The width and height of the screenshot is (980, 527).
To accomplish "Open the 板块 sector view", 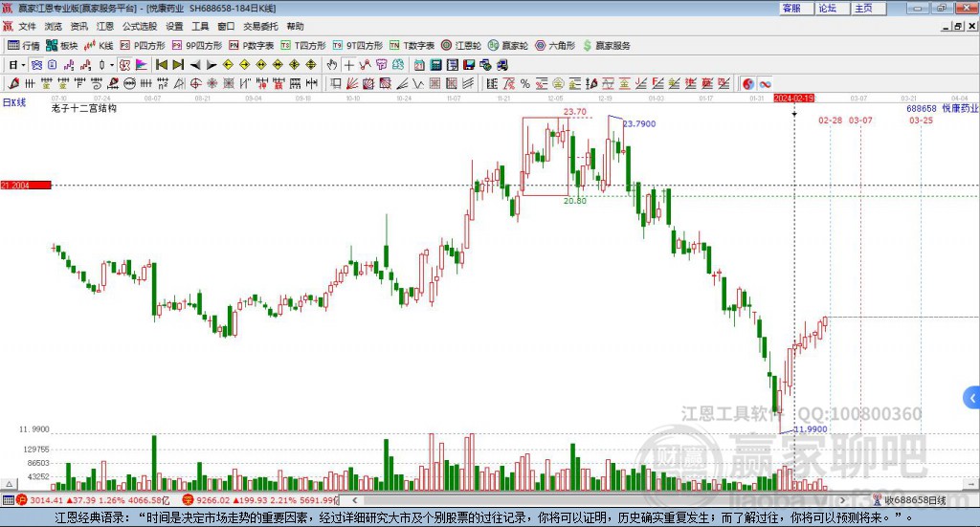I will (x=62, y=46).
